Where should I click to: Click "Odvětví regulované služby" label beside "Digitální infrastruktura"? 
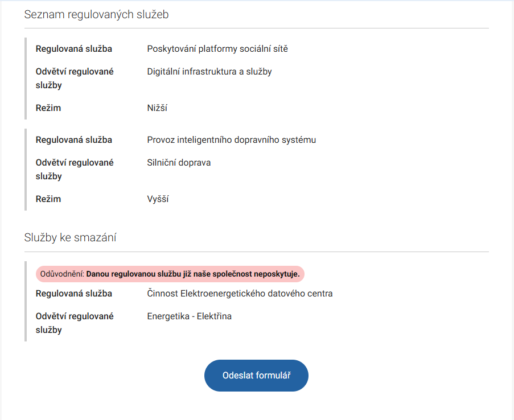click(x=75, y=79)
